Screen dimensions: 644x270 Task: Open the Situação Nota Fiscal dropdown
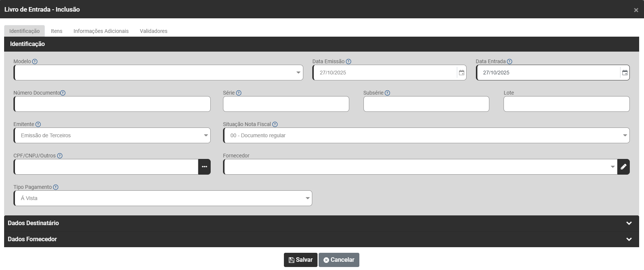[x=426, y=135]
